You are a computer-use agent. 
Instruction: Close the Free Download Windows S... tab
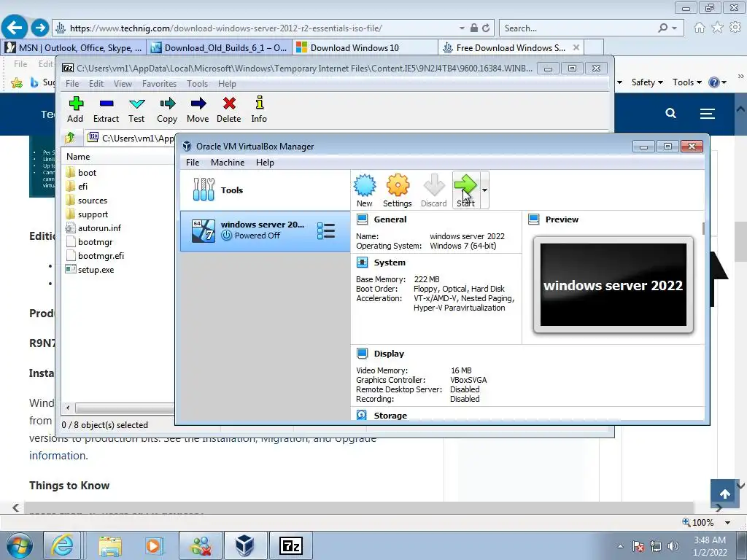click(x=576, y=47)
